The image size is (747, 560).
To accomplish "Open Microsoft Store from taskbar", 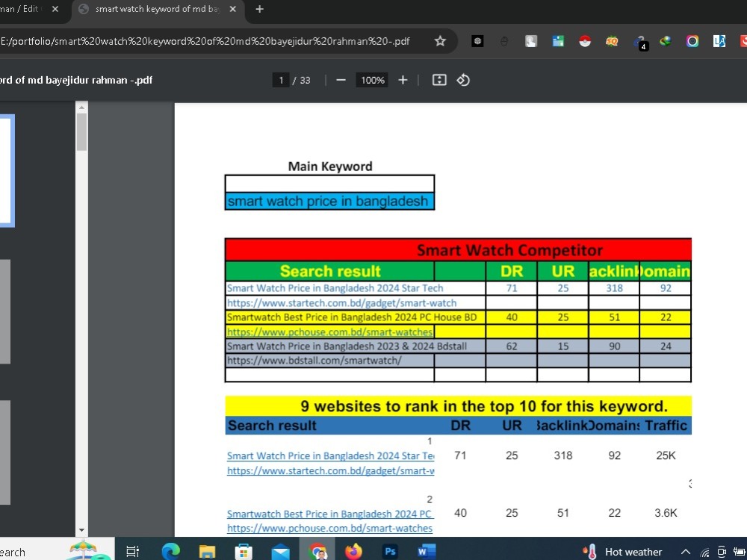I will point(244,552).
